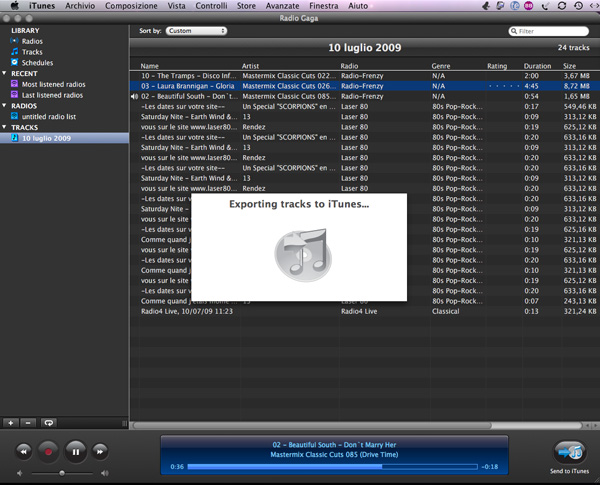
Task: Adjust the volume slider knob
Action: [x=62, y=472]
